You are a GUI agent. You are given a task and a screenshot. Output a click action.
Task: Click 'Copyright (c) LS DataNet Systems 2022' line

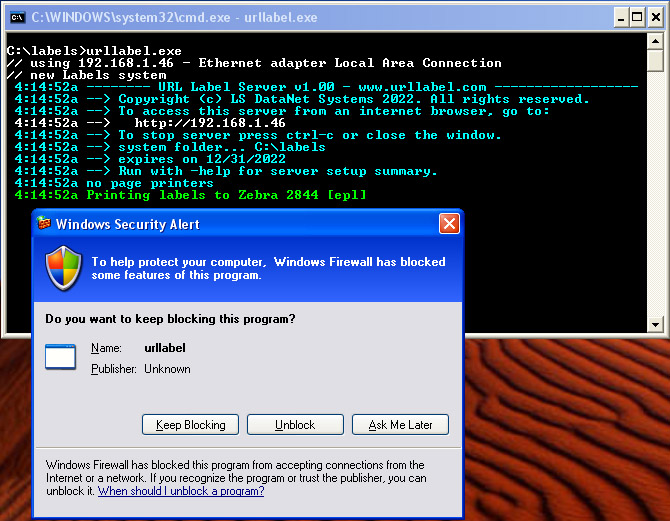click(x=302, y=99)
